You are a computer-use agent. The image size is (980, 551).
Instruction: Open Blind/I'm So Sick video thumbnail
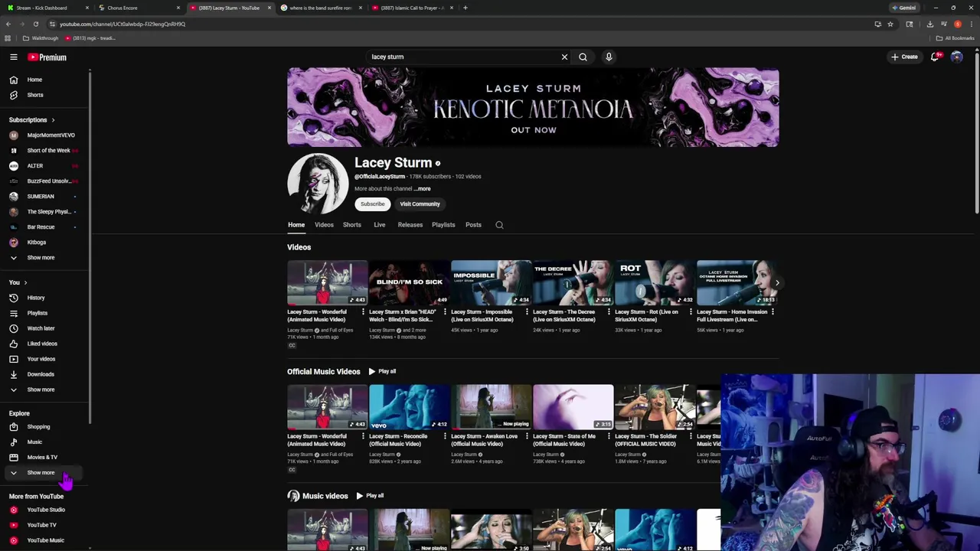pos(409,282)
